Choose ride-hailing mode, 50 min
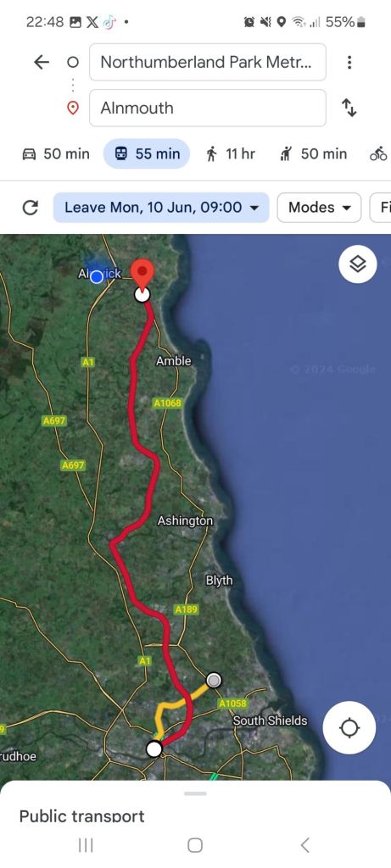This screenshot has height=868, width=391. 314,153
